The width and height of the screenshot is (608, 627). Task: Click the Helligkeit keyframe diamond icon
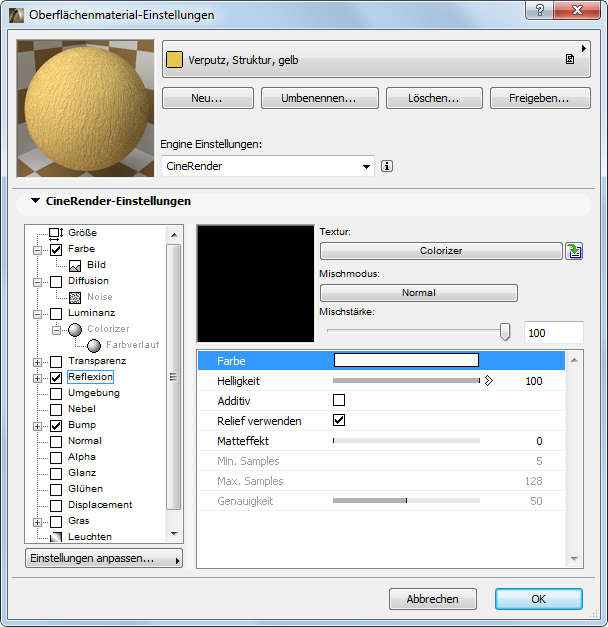pos(488,381)
